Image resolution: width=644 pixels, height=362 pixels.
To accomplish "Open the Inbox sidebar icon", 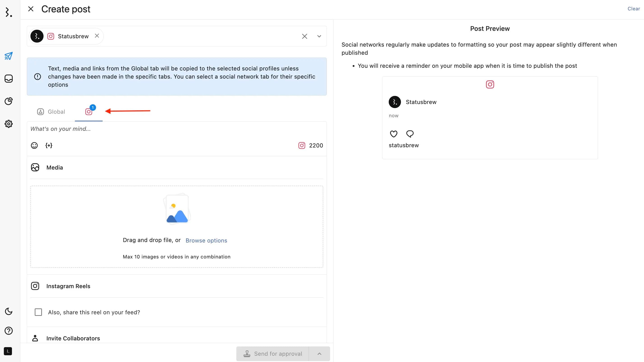I will click(9, 79).
